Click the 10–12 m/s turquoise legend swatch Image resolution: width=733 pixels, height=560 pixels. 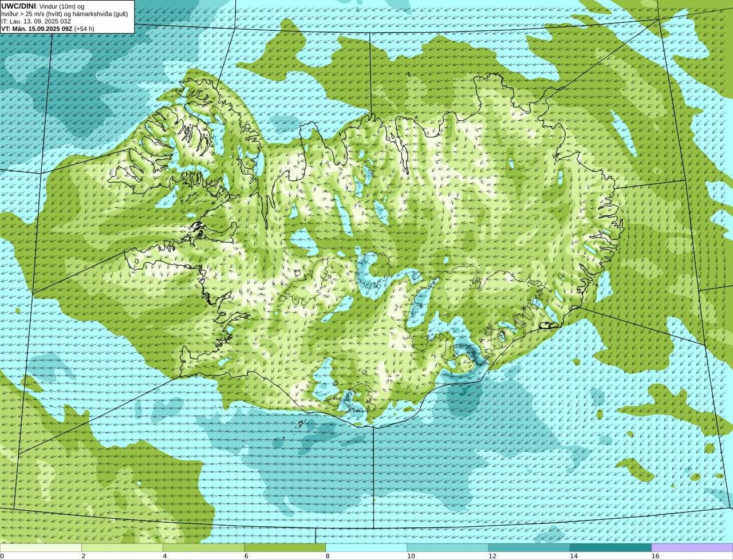[448, 548]
